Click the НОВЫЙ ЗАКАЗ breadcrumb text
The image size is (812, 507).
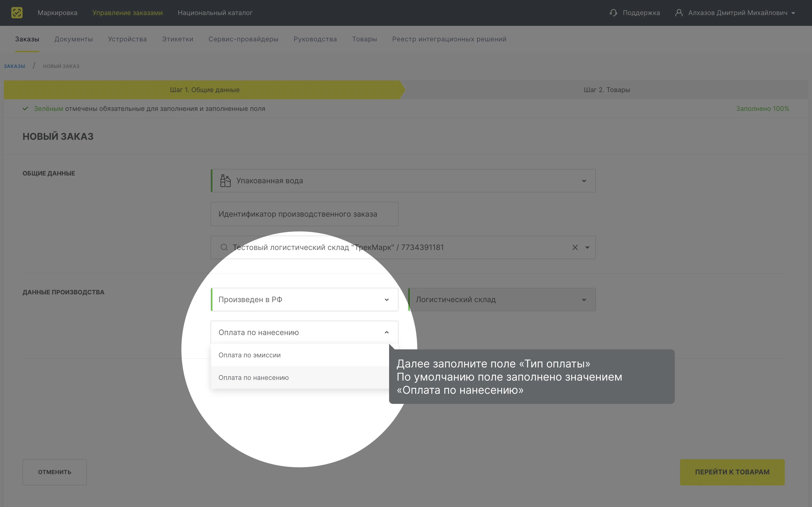61,66
